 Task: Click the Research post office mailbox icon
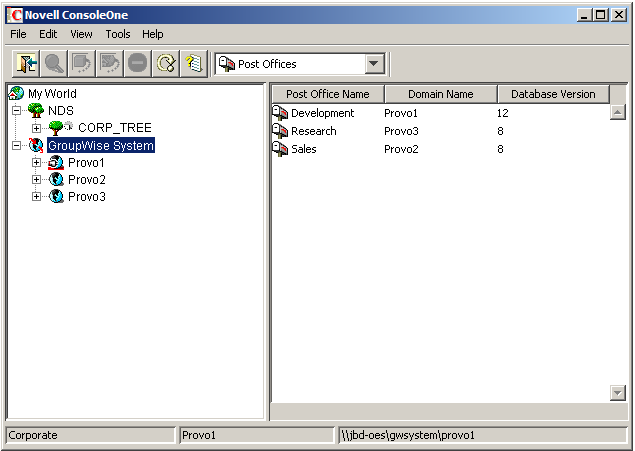(x=280, y=131)
